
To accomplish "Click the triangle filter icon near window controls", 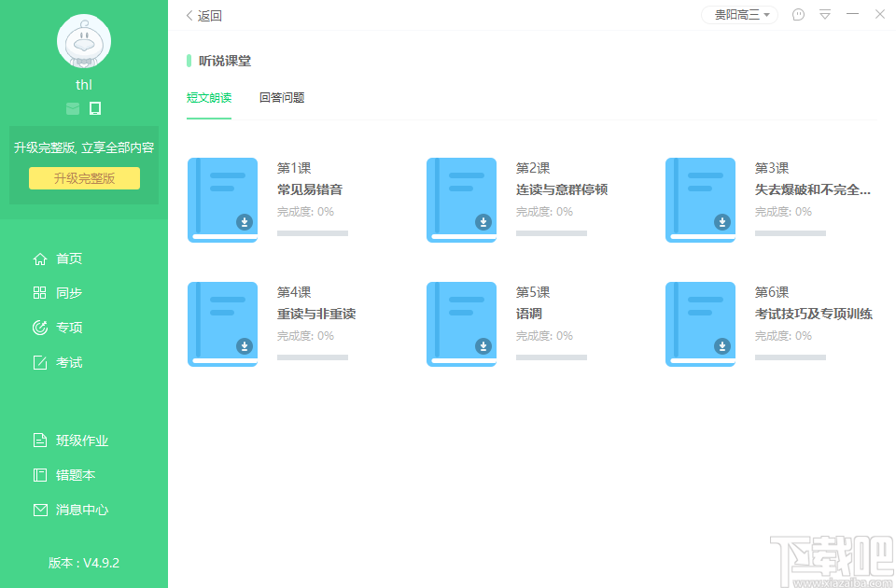I will pos(825,15).
